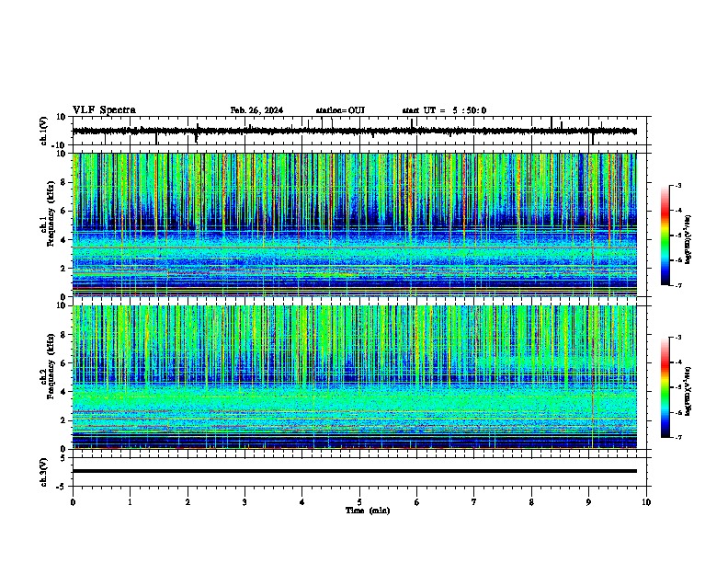The image size is (728, 563).
Task: Click the time axis tick label "5"
Action: click(359, 501)
